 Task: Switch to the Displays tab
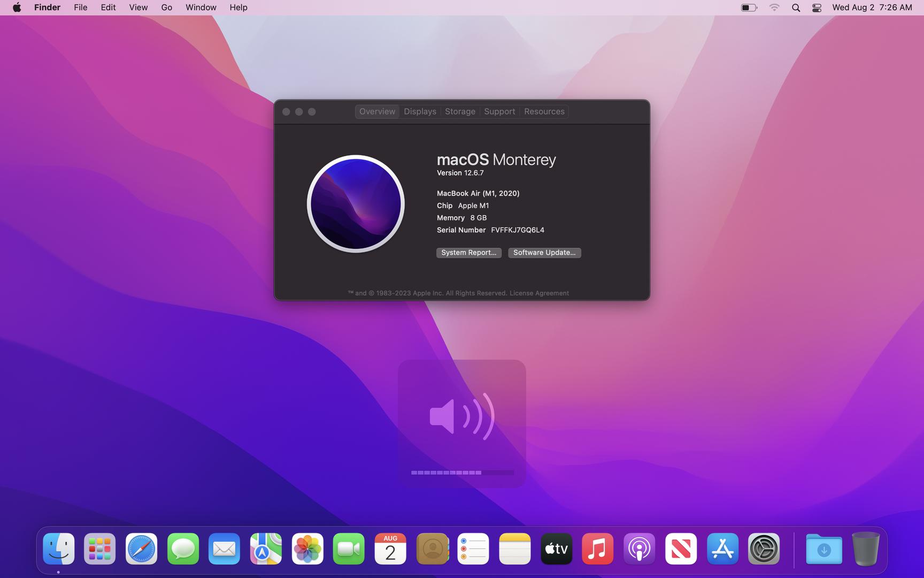(420, 111)
